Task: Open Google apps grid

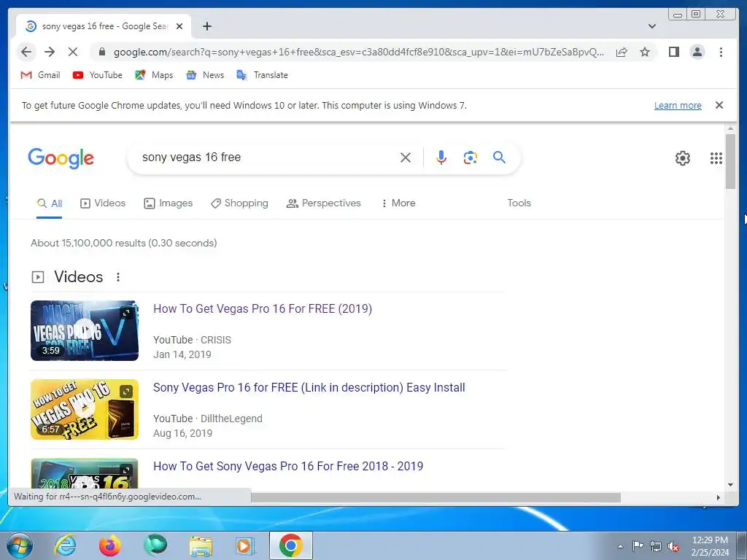Action: (716, 158)
